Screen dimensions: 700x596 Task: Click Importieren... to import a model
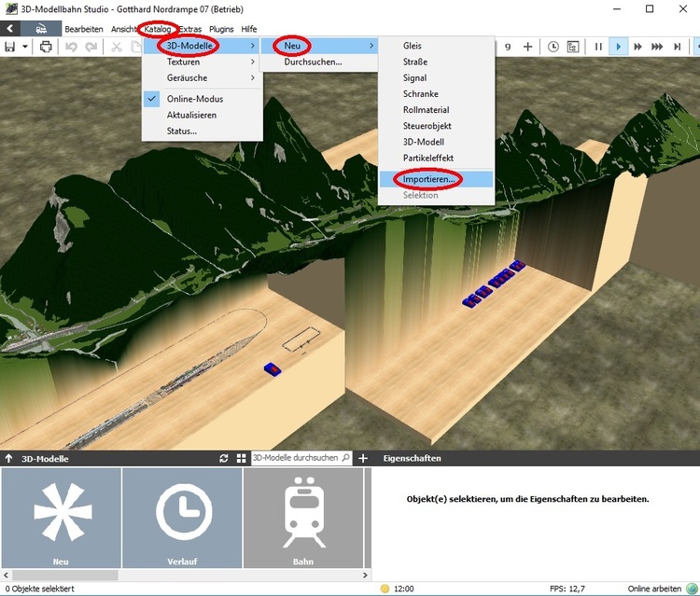(436, 179)
